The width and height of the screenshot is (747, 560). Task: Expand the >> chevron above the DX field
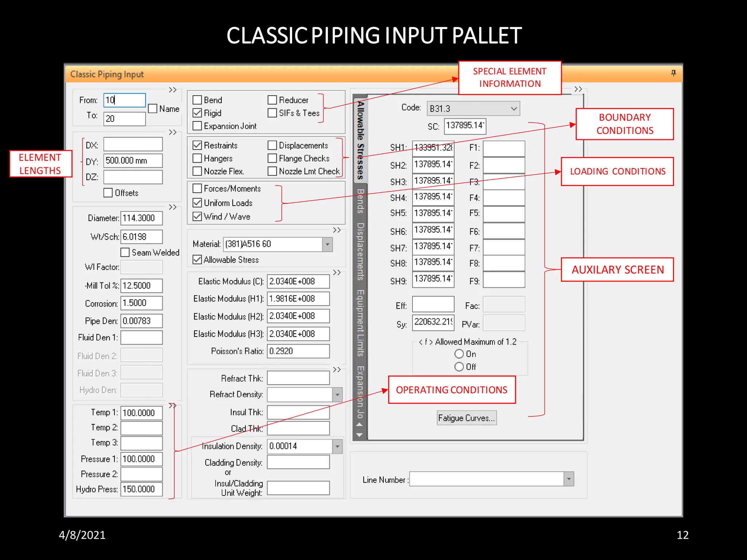point(173,132)
